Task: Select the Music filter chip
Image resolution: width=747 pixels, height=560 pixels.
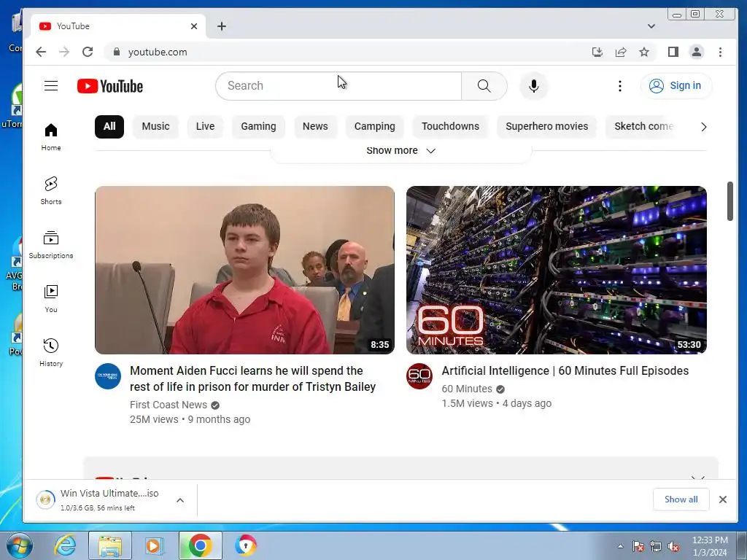Action: click(155, 127)
